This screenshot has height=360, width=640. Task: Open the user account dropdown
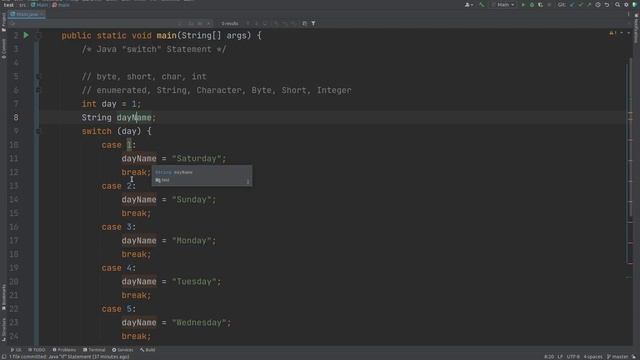(469, 5)
